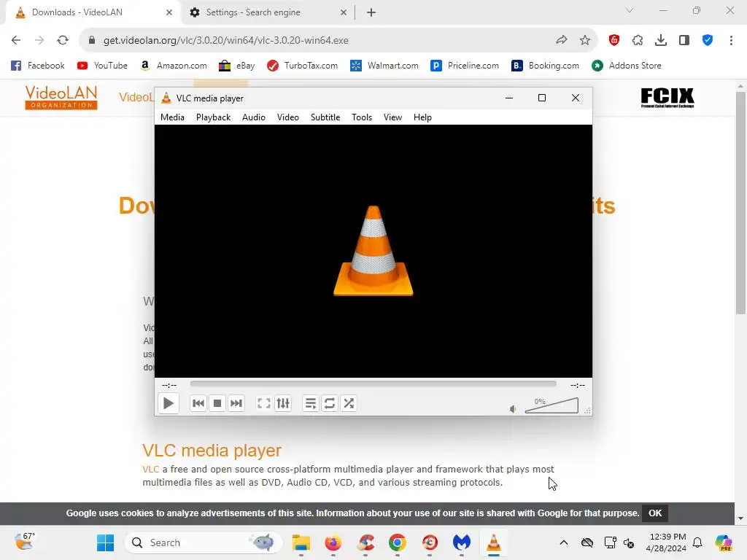This screenshot has width=747, height=560.
Task: Close the Settings - Search engine tab
Action: (x=344, y=12)
